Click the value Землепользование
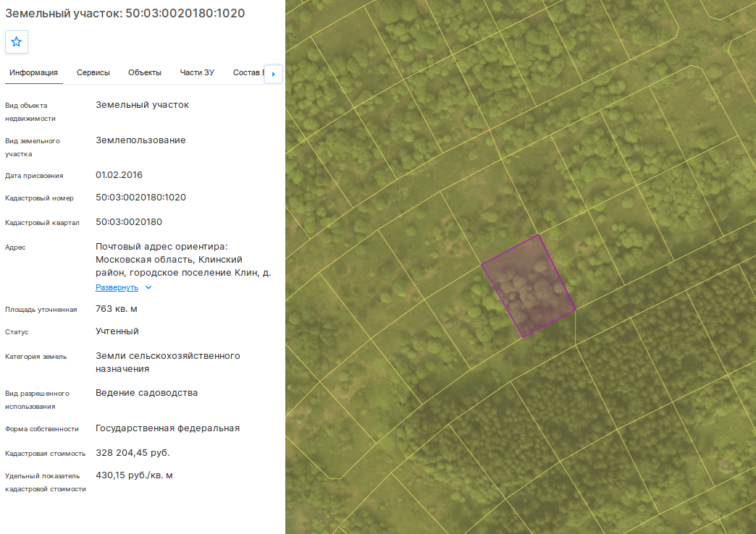Image resolution: width=756 pixels, height=534 pixels. pyautogui.click(x=140, y=140)
